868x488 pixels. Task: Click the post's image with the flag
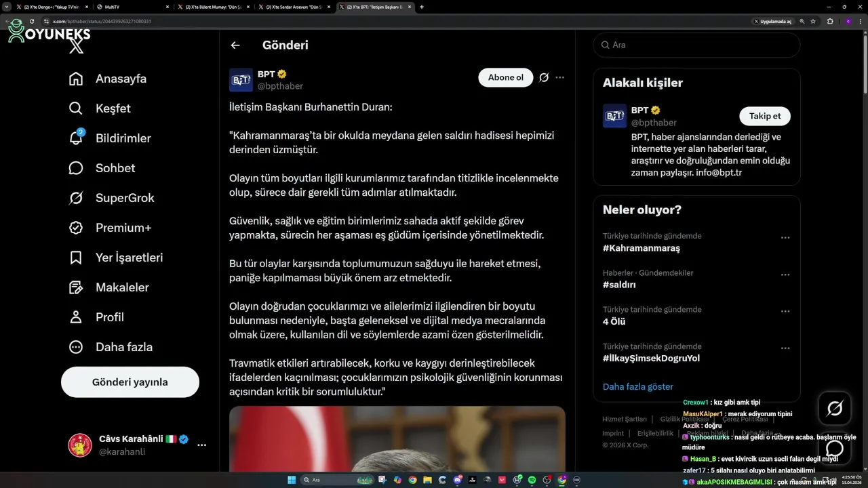(397, 439)
